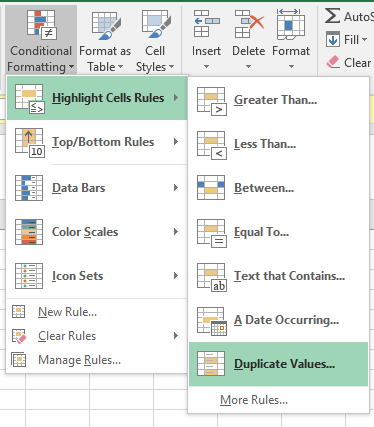Image resolution: width=374 pixels, height=427 pixels.
Task: Click the Icon Sets icon
Action: click(x=29, y=276)
